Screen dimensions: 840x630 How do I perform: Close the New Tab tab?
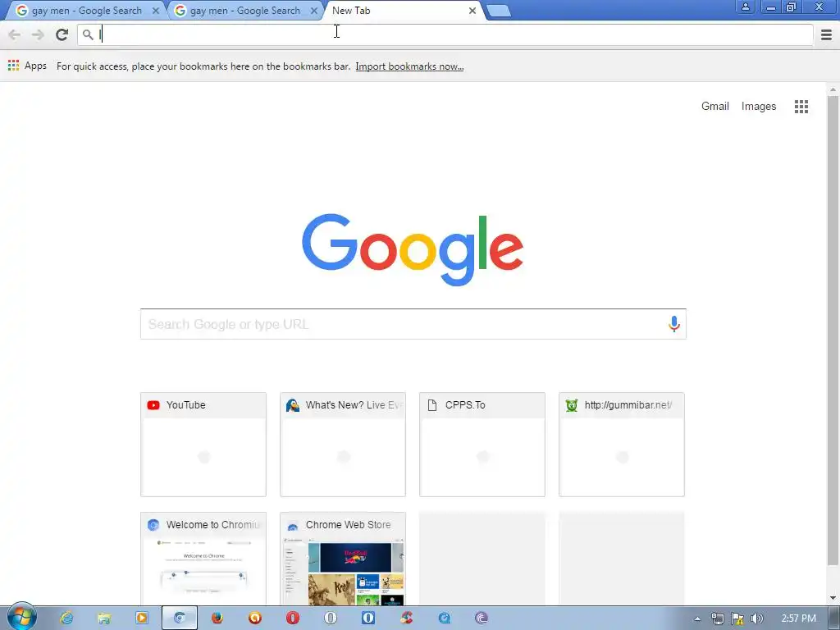click(x=472, y=11)
